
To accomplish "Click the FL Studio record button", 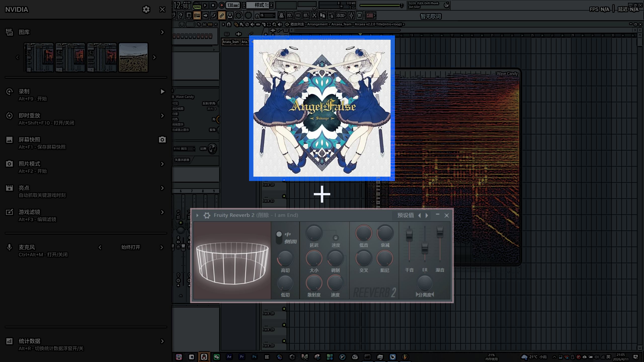I will pyautogui.click(x=221, y=5).
